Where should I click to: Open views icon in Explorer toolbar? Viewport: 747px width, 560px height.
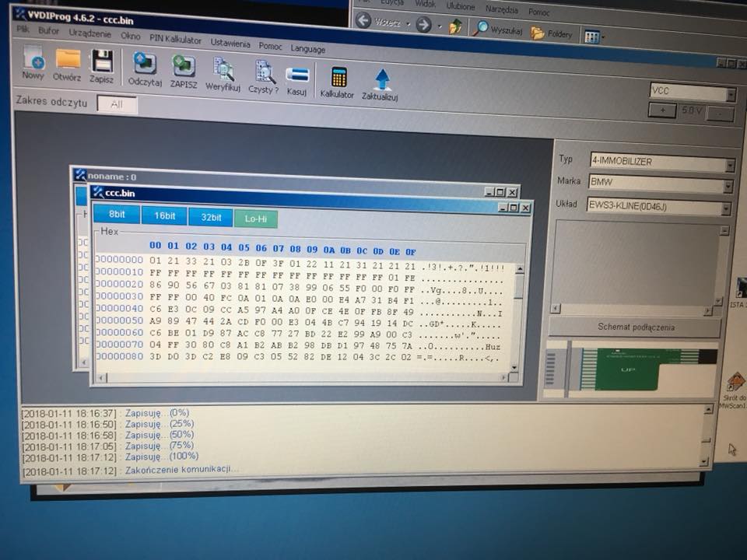point(591,37)
